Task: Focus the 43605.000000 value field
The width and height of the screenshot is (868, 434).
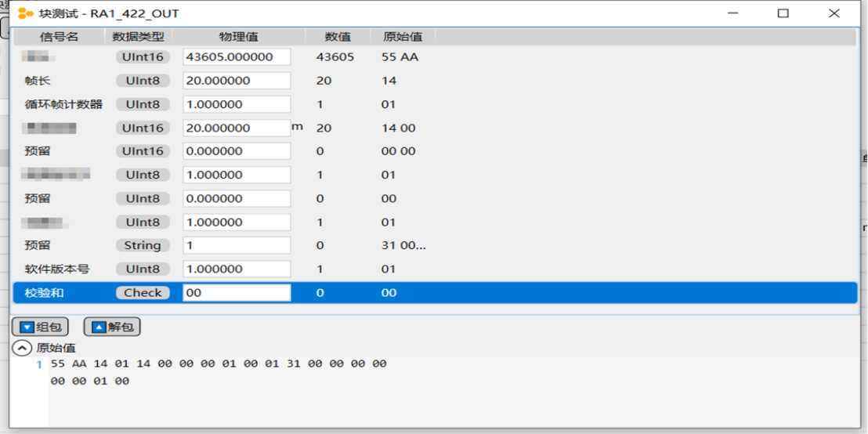Action: coord(237,57)
